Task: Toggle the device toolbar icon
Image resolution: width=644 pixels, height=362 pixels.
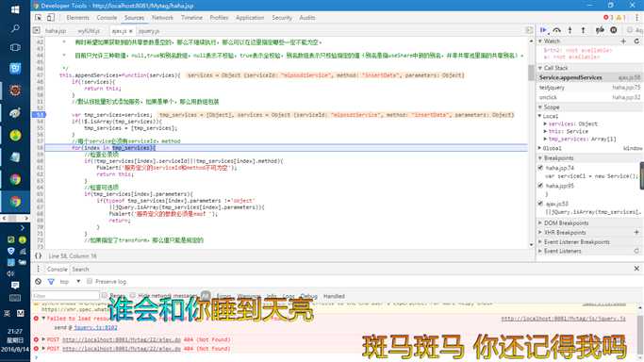Action: tap(50, 18)
